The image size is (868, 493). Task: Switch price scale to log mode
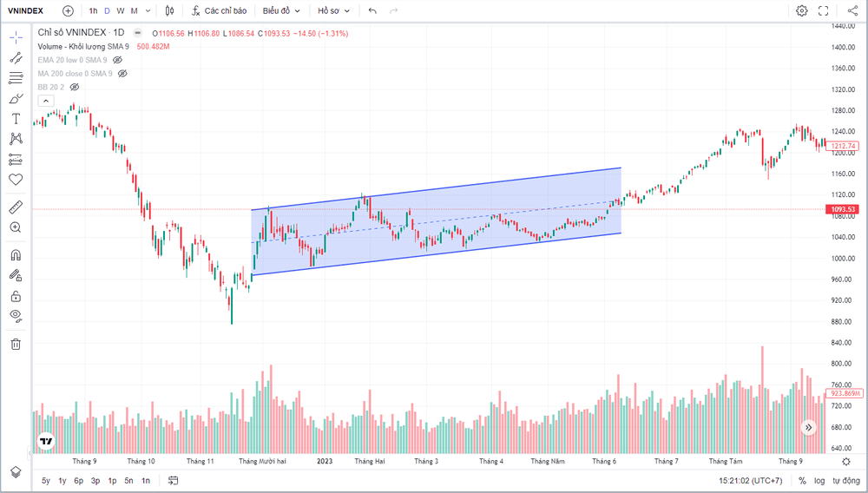[x=819, y=480]
